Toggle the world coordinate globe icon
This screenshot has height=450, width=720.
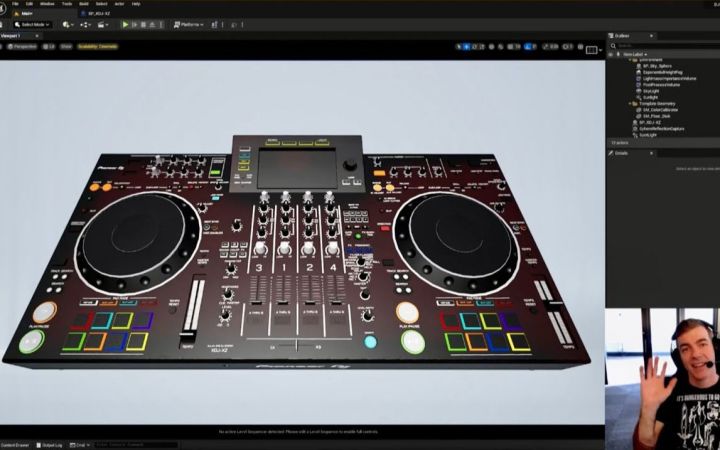(x=491, y=46)
